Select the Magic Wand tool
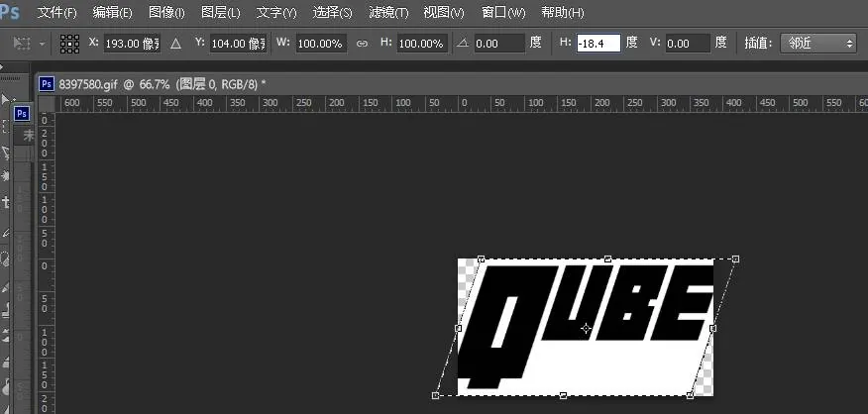868x414 pixels. pyautogui.click(x=6, y=176)
